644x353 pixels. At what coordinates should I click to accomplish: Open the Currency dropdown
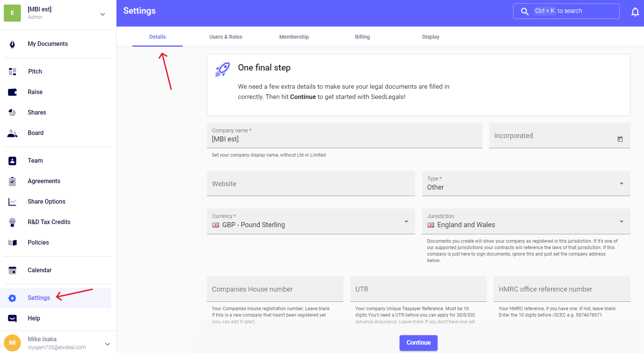pyautogui.click(x=406, y=222)
